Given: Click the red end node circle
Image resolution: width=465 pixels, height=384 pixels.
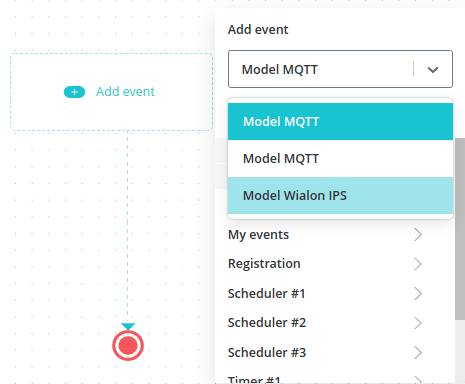Looking at the screenshot, I should click(x=128, y=346).
